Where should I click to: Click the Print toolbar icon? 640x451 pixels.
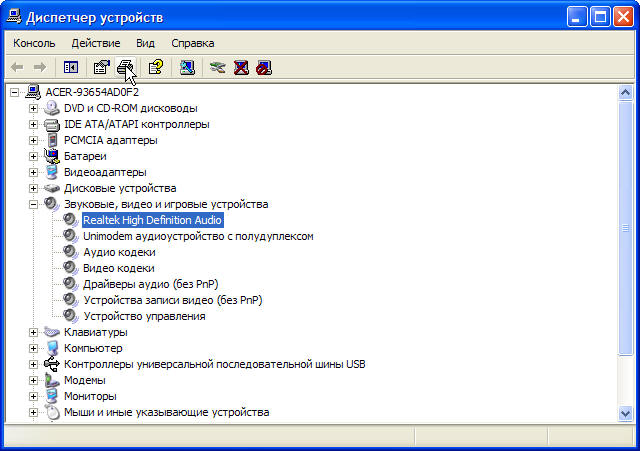click(x=125, y=67)
